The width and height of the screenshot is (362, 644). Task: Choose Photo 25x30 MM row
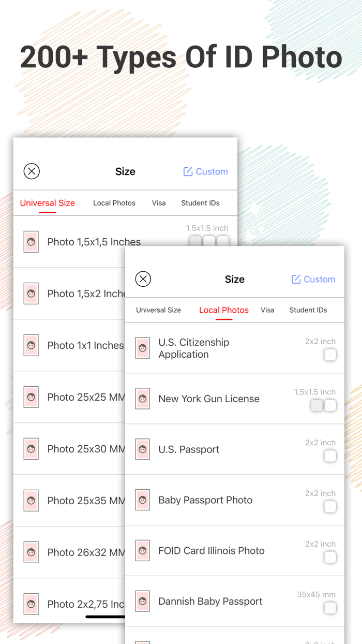(69, 449)
